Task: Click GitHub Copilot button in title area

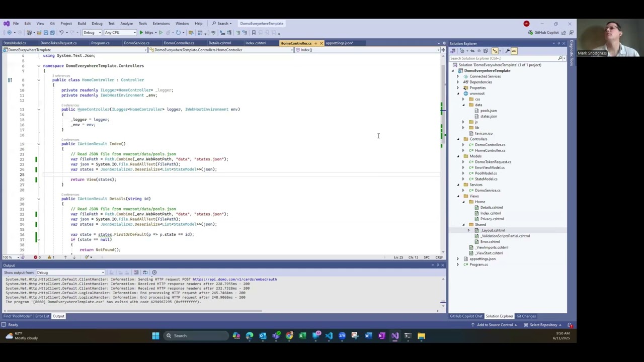Action: 543,33
